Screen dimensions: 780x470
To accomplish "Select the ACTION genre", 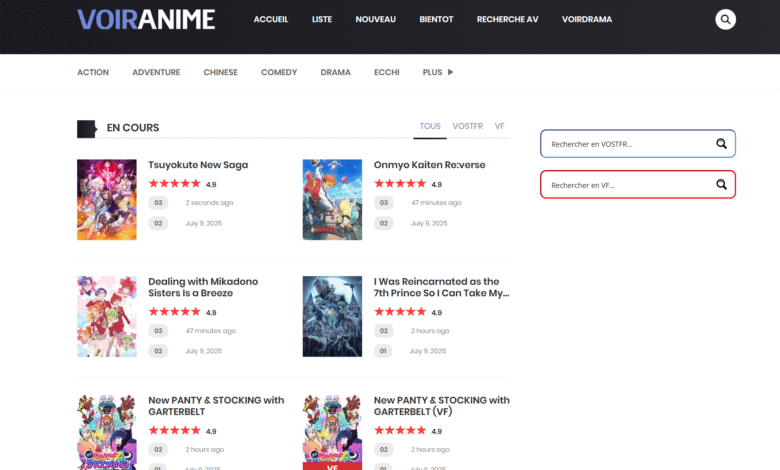I will coord(93,72).
